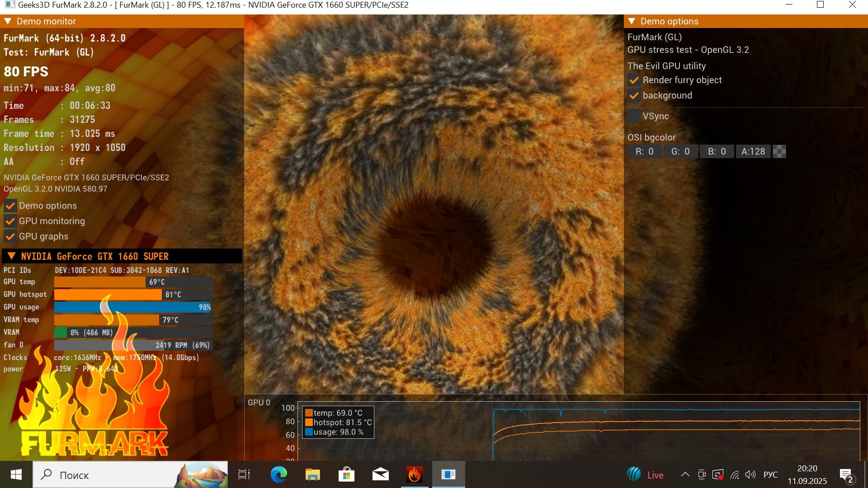The width and height of the screenshot is (868, 488).
Task: Open Microsoft Store from the taskbar
Action: (346, 474)
